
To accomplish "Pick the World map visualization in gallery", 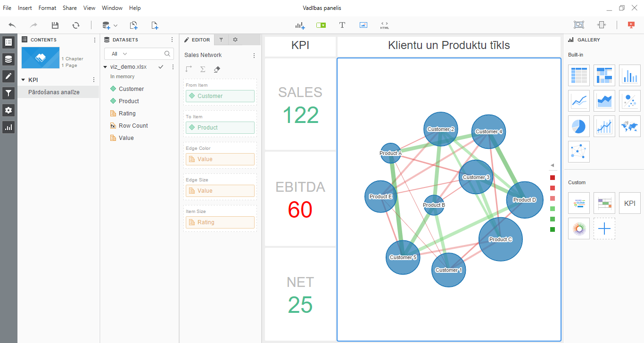I will click(x=629, y=126).
